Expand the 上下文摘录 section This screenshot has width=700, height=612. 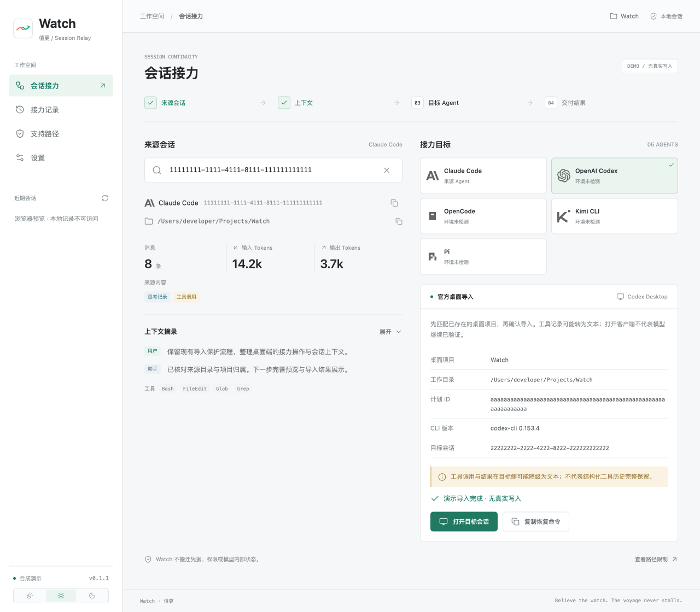pyautogui.click(x=390, y=332)
